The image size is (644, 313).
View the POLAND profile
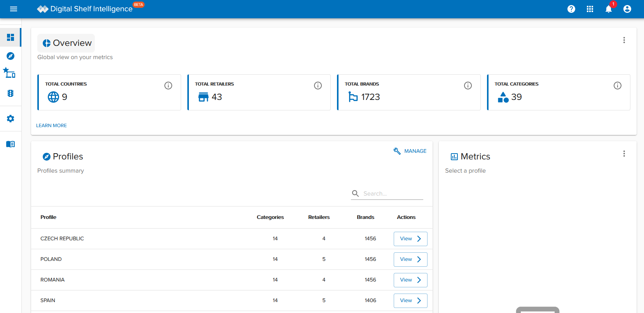[410, 259]
